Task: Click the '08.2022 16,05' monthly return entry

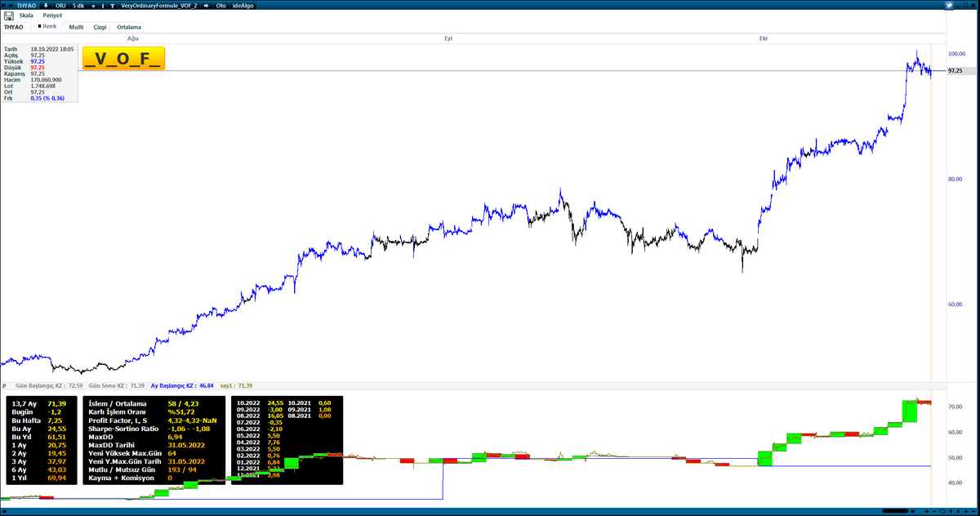Action: click(260, 416)
